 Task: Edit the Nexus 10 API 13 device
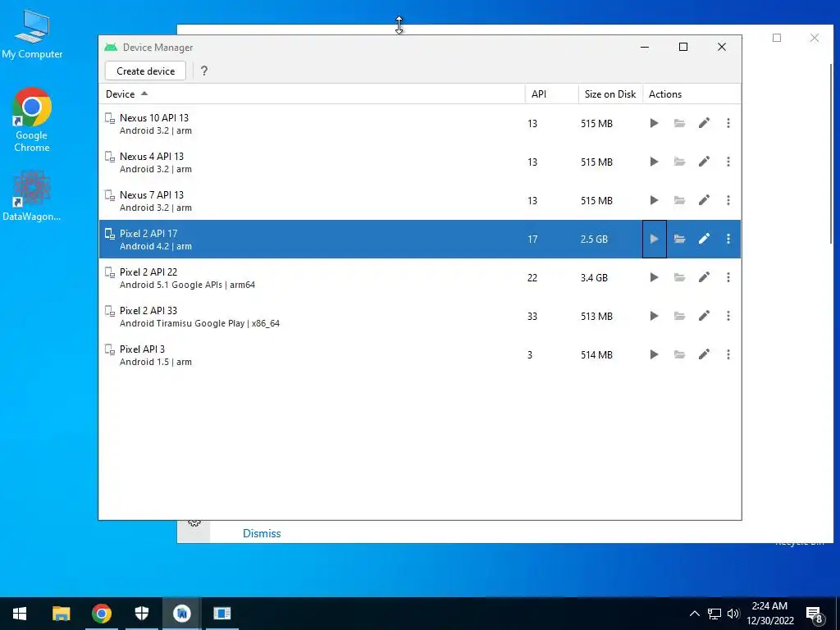click(x=704, y=123)
